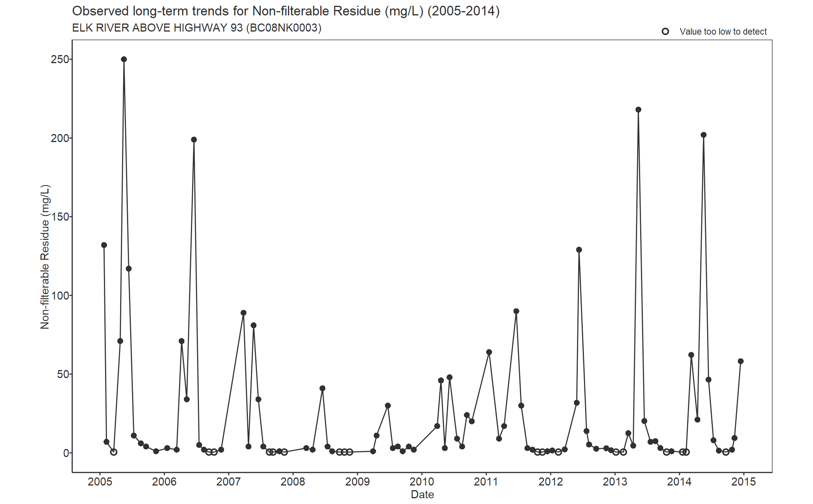This screenshot has height=504, width=813.
Task: Click the y-axis tick label 250
Action: [x=60, y=59]
